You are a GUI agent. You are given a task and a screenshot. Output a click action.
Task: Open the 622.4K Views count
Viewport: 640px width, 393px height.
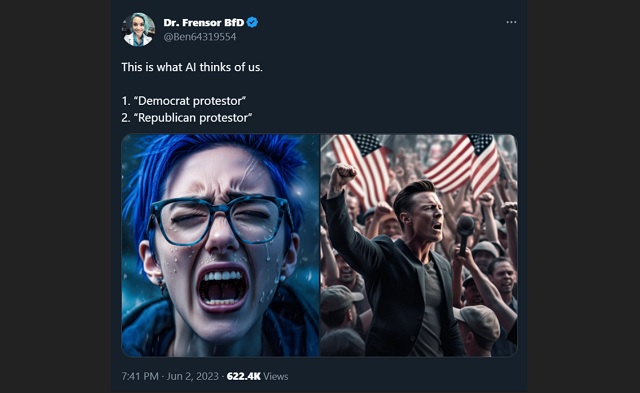[257, 376]
